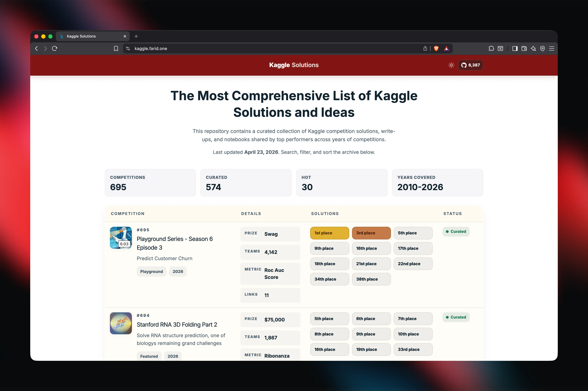588x391 pixels.
Task: Open the 9th place solution for Stanford RNA
Action: (x=371, y=334)
